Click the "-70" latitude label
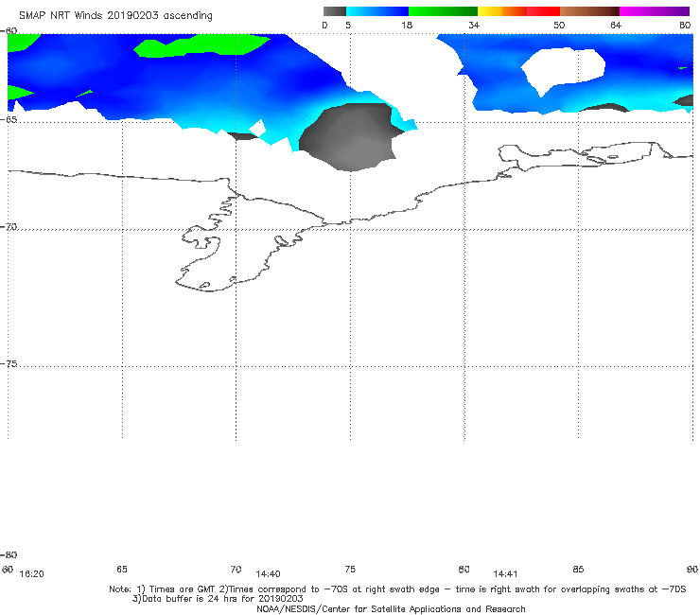The width and height of the screenshot is (700, 615). pyautogui.click(x=9, y=226)
